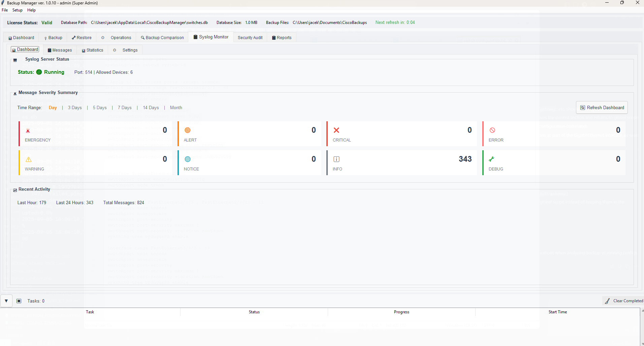Screen dimensions: 644x346
Task: Click the red X Critical icon
Action: point(336,130)
